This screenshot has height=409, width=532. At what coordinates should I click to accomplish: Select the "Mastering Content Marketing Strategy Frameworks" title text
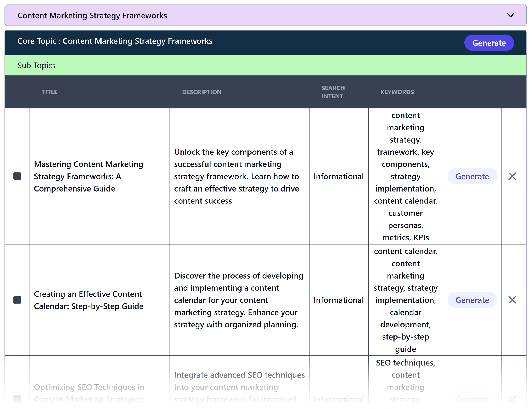point(89,176)
